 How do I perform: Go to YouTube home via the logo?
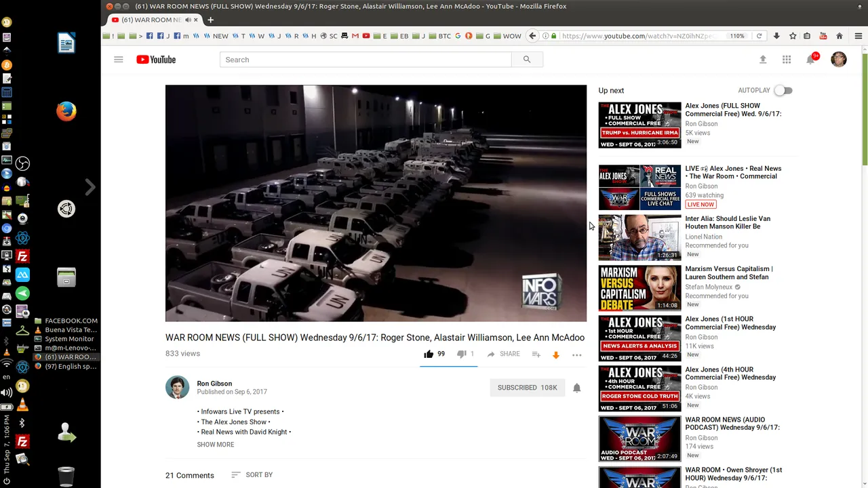pos(156,60)
